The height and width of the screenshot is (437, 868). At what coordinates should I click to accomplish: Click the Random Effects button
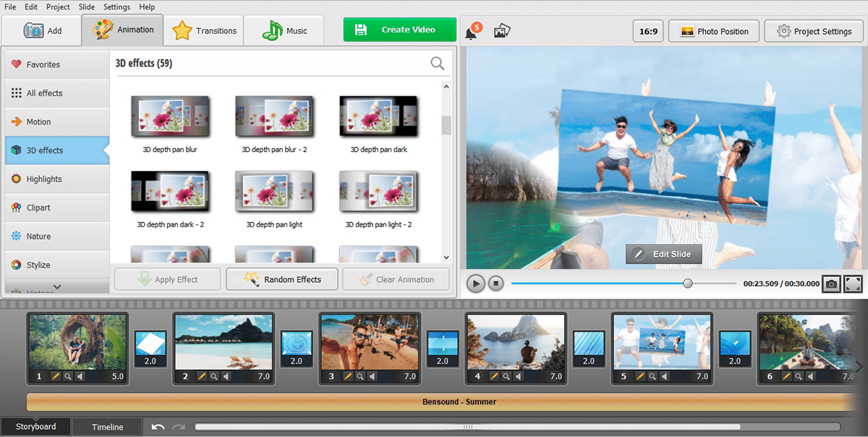point(282,279)
